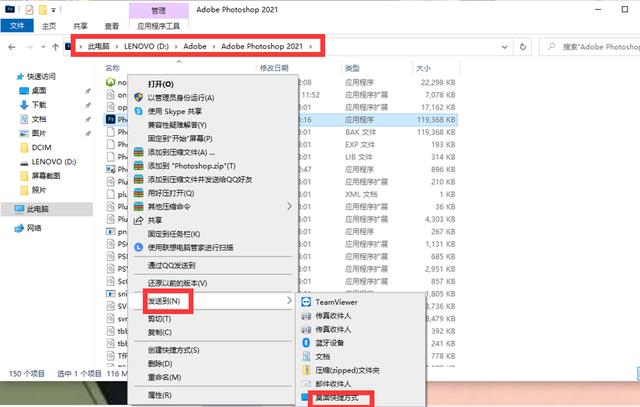This screenshot has width=640, height=407.
Task: Choose 打开(O) in the context menu
Action: [212, 84]
